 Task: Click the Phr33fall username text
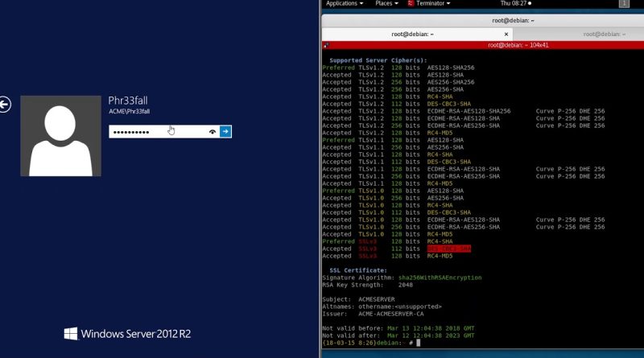click(x=128, y=101)
